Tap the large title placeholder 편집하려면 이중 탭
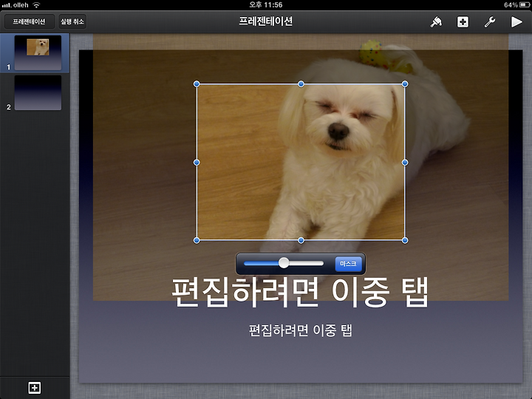Image resolution: width=532 pixels, height=399 pixels. coord(300,292)
